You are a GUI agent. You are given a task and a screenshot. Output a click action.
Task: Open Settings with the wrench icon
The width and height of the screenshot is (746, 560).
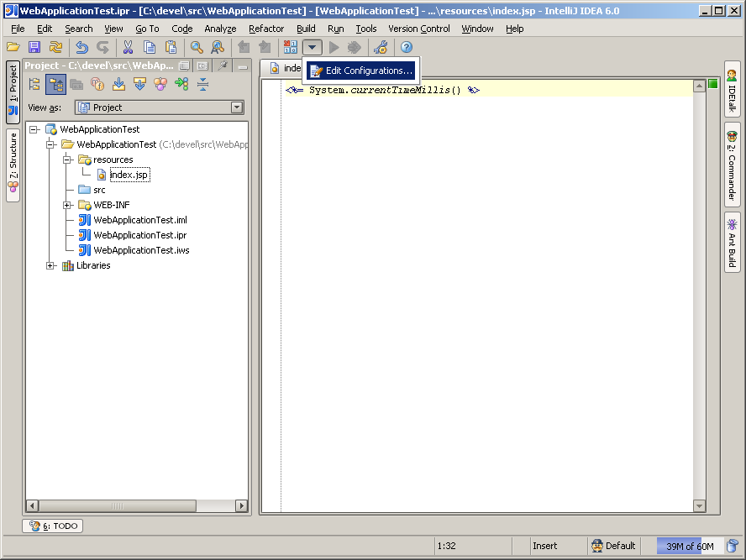pos(381,47)
